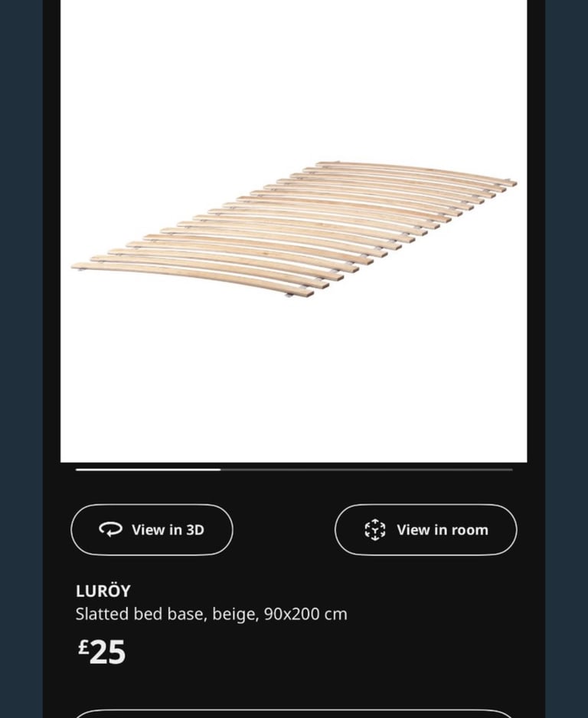
Task: Tap the slatted bed base product image
Action: pos(294,231)
